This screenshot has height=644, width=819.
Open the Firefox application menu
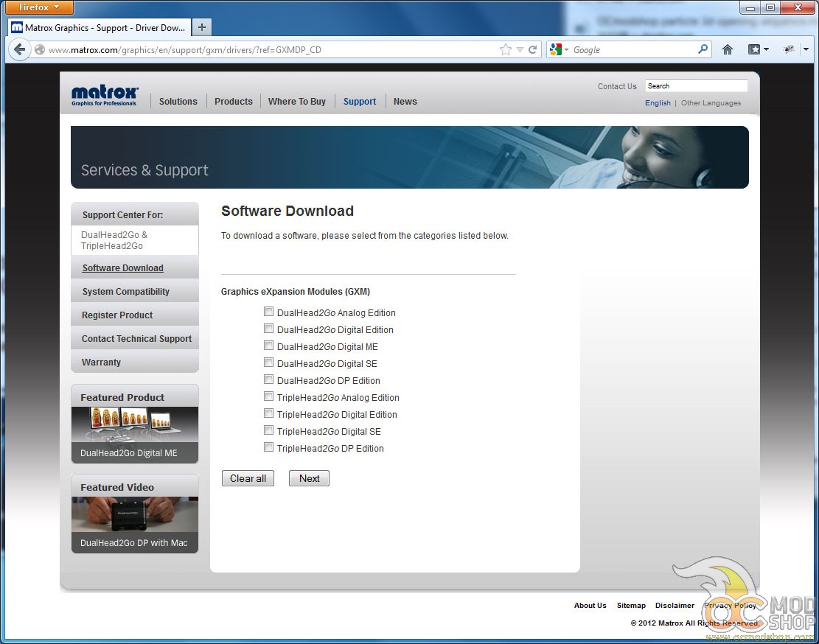click(x=38, y=7)
